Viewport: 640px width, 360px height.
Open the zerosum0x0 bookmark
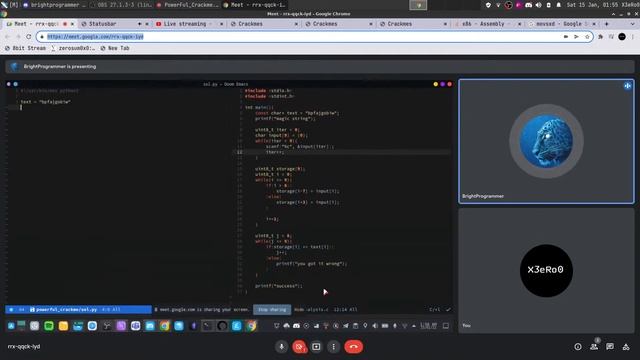73,48
